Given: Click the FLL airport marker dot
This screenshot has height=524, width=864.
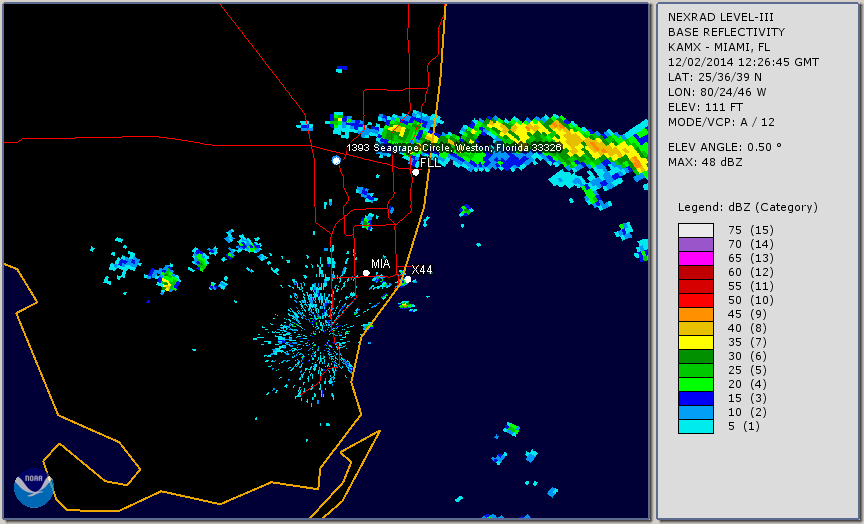Looking at the screenshot, I should pyautogui.click(x=415, y=172).
